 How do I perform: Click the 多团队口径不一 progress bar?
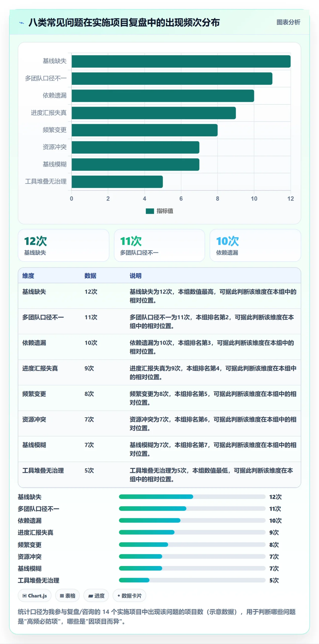pyautogui.click(x=192, y=508)
